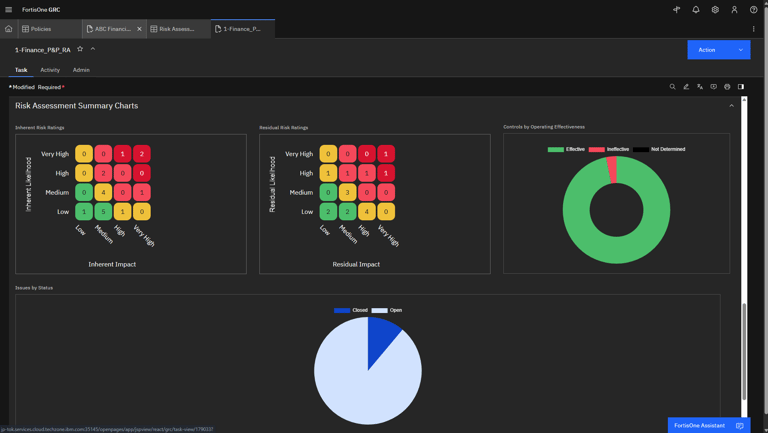Click the print icon in task toolbar
This screenshot has width=768, height=433.
(x=727, y=87)
